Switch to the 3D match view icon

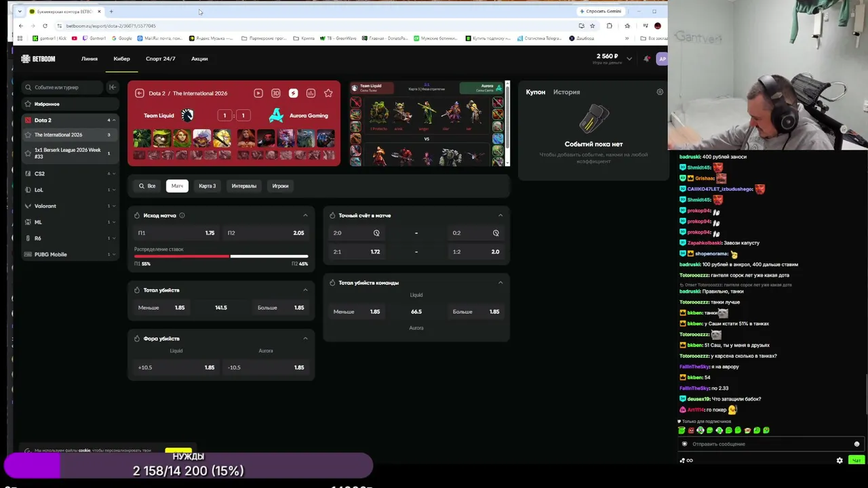tap(275, 93)
